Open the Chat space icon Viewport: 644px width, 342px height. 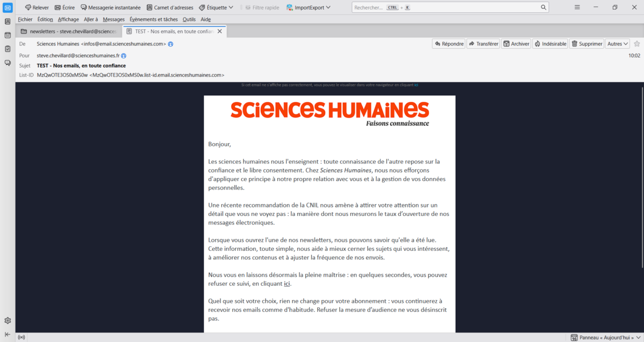[x=8, y=63]
